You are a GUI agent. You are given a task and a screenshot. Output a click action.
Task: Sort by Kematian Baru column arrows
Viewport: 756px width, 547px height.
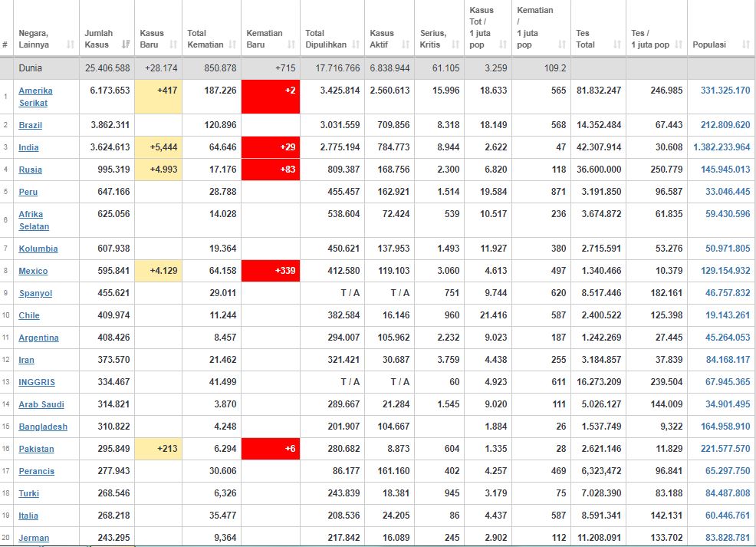291,44
